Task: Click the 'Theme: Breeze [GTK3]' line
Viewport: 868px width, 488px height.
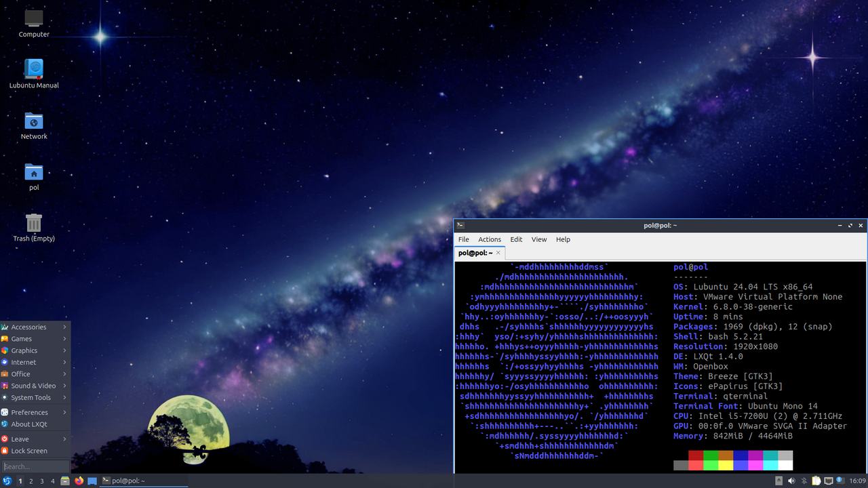Action: [x=723, y=376]
